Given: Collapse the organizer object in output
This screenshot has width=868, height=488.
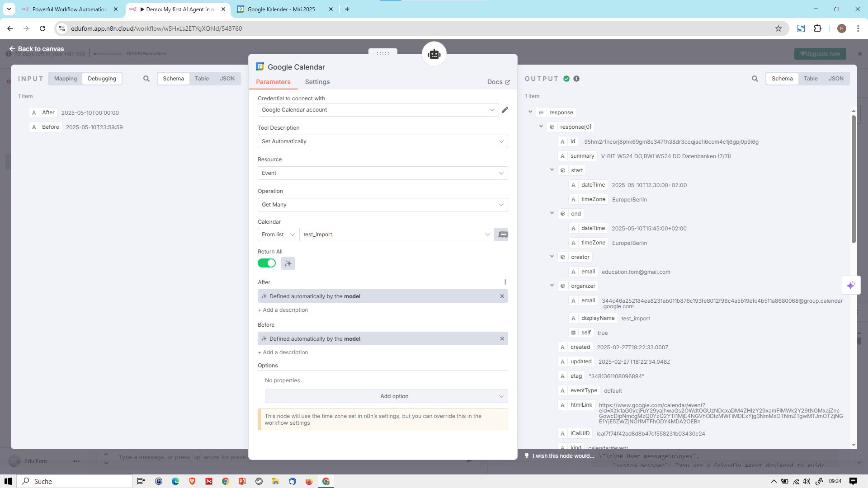Looking at the screenshot, I should coord(552,286).
